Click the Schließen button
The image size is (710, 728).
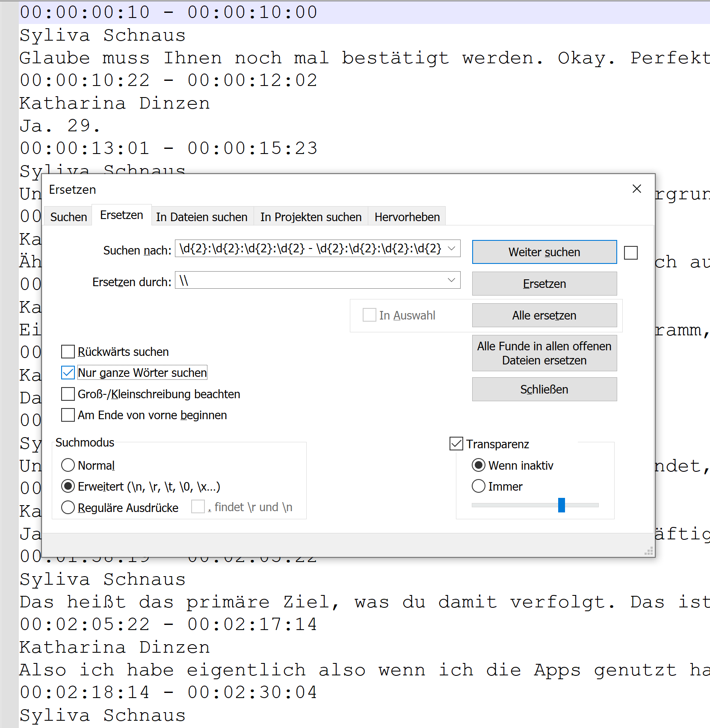coord(544,390)
